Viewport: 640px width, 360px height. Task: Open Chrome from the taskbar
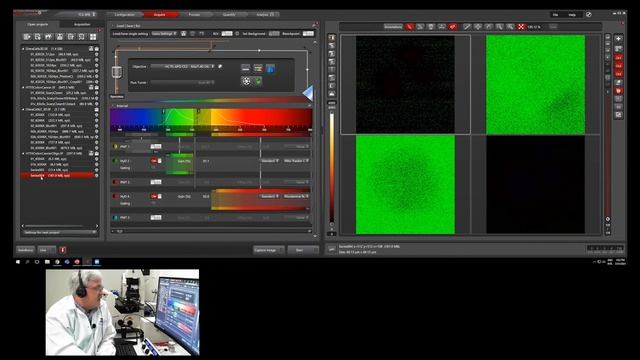click(57, 262)
